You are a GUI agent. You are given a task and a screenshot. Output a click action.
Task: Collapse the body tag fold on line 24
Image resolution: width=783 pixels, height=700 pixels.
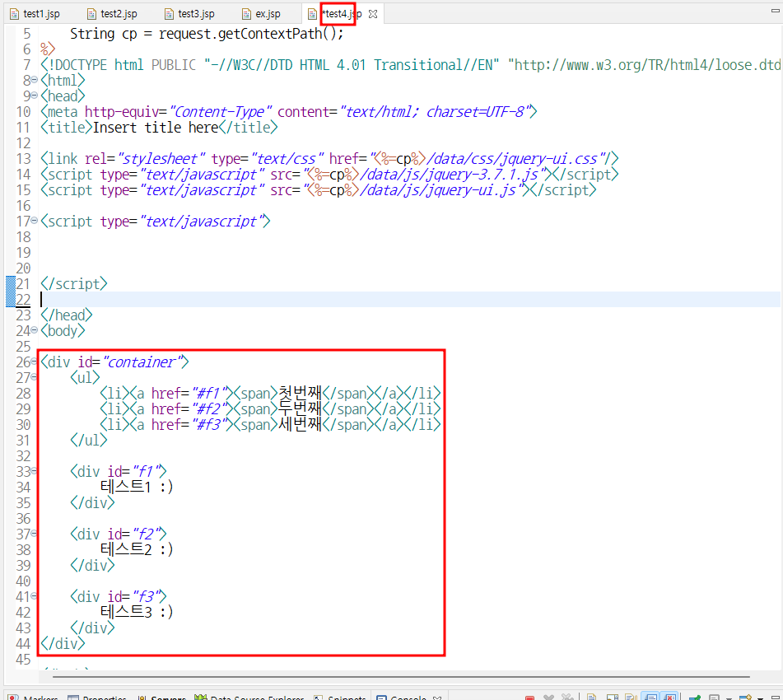click(x=35, y=329)
